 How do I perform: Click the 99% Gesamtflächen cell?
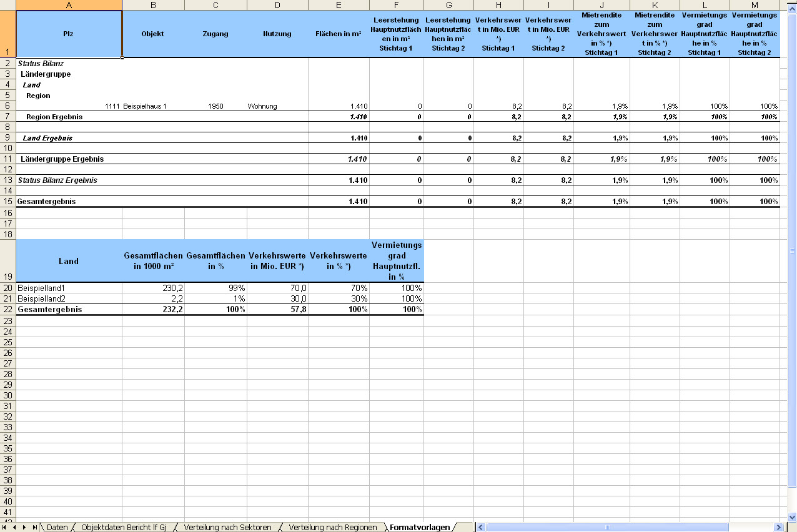point(215,288)
